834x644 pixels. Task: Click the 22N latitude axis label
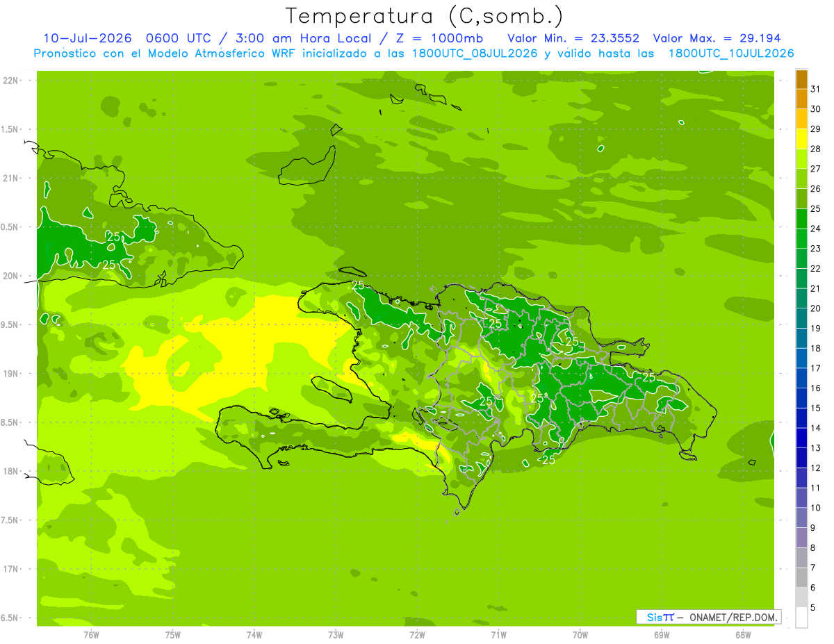click(x=10, y=81)
